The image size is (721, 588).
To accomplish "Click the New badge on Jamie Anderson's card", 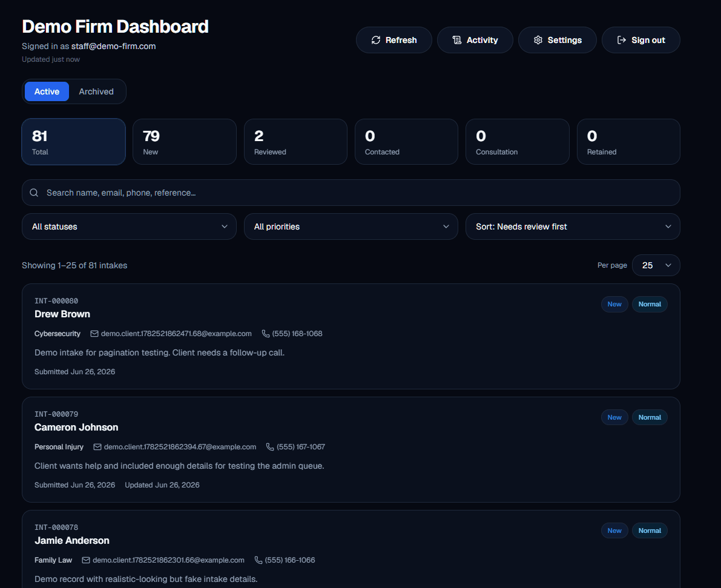I will 614,530.
